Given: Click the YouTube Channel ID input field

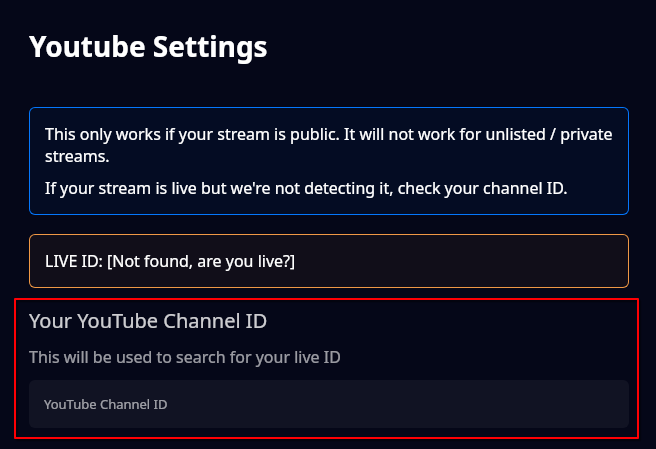Looking at the screenshot, I should 329,404.
